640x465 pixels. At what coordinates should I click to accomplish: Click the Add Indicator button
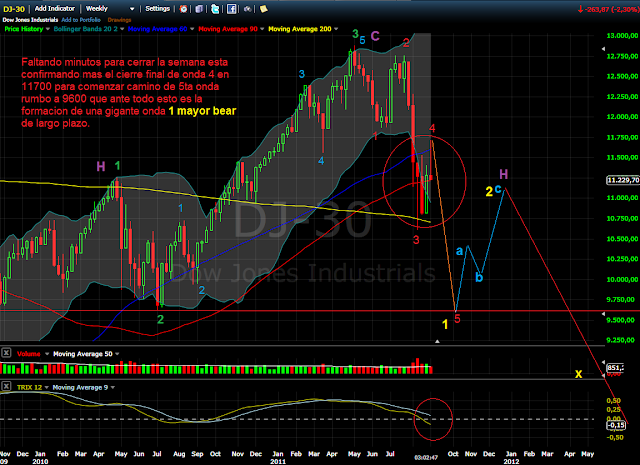[x=55, y=9]
